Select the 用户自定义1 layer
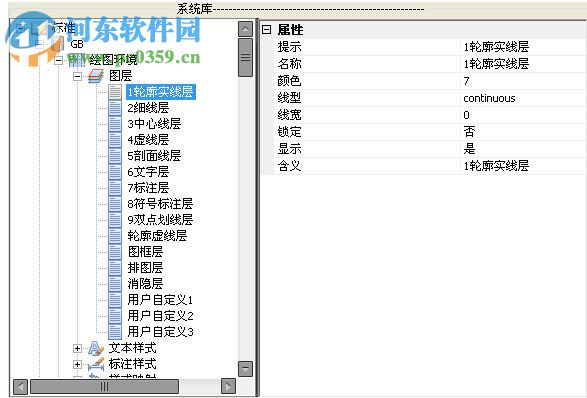This screenshot has width=587, height=398. pyautogui.click(x=160, y=300)
